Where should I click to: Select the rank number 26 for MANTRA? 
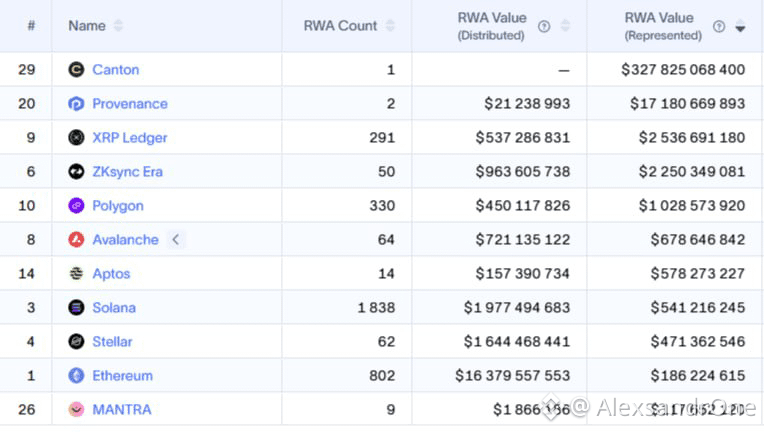coord(27,410)
